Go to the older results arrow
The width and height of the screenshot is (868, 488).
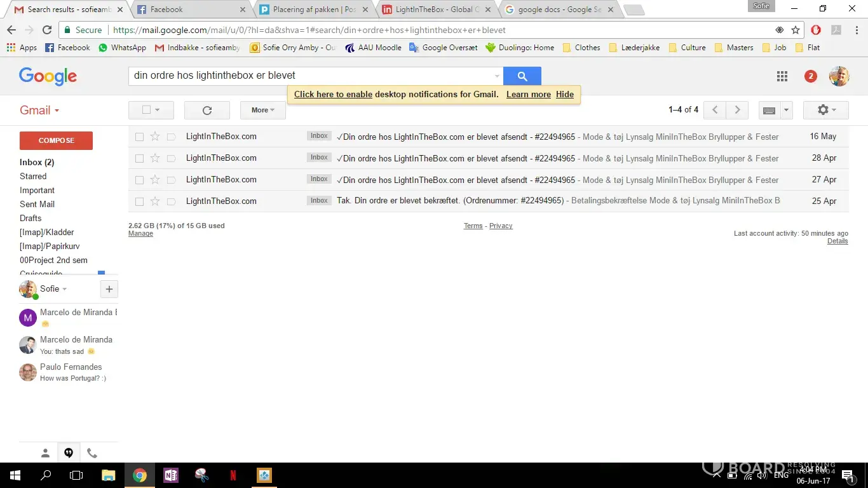(737, 110)
